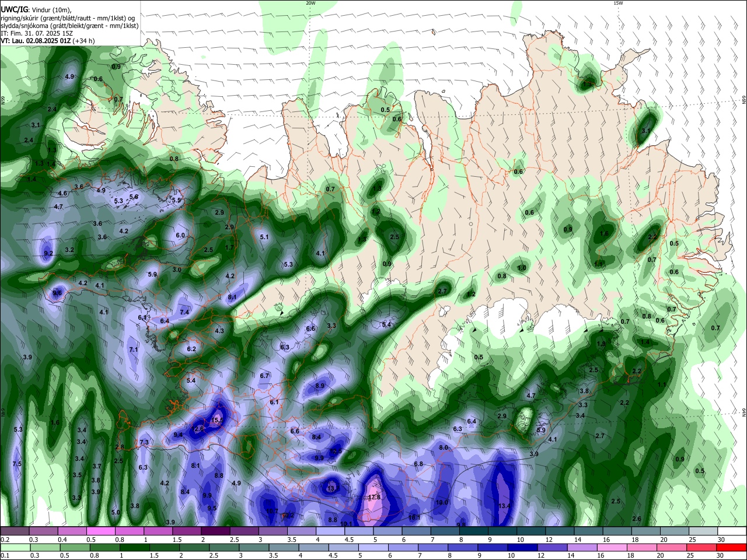This screenshot has width=747, height=560.
Task: Click the 6.0 precipitation value
Action: click(x=180, y=235)
